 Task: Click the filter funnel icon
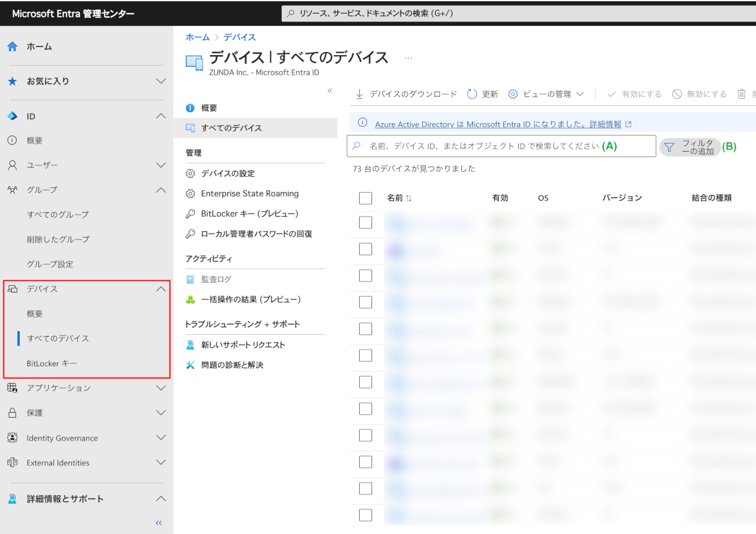(x=669, y=147)
